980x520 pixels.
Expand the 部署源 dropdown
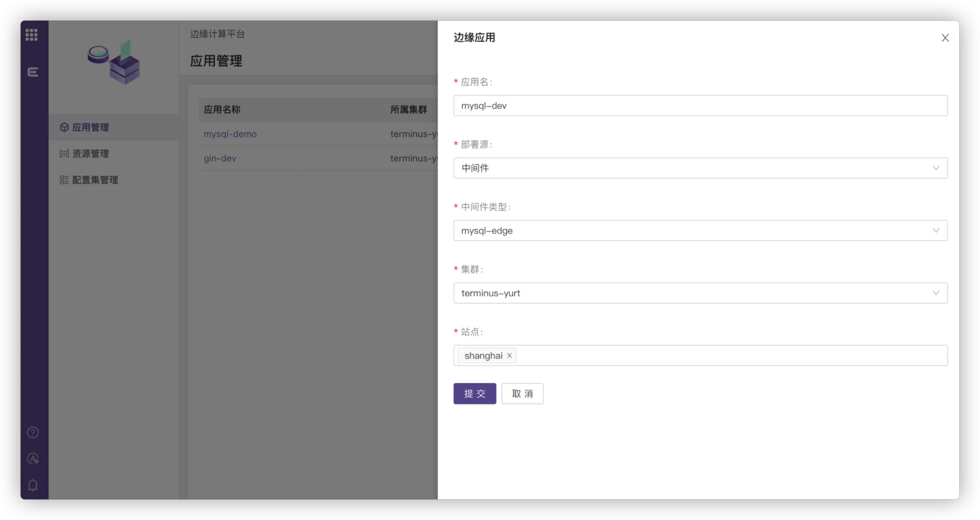700,168
